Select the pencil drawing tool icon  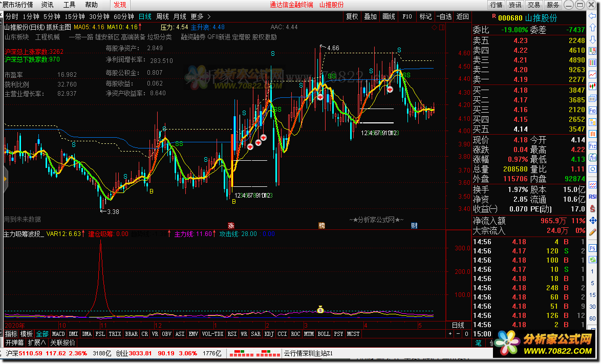(x=592, y=232)
